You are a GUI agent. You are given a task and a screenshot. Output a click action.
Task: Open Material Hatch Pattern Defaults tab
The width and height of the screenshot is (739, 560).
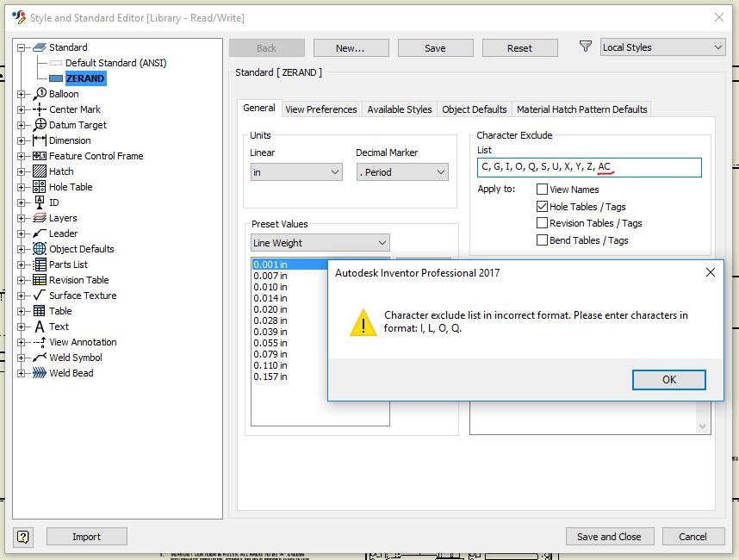click(582, 109)
